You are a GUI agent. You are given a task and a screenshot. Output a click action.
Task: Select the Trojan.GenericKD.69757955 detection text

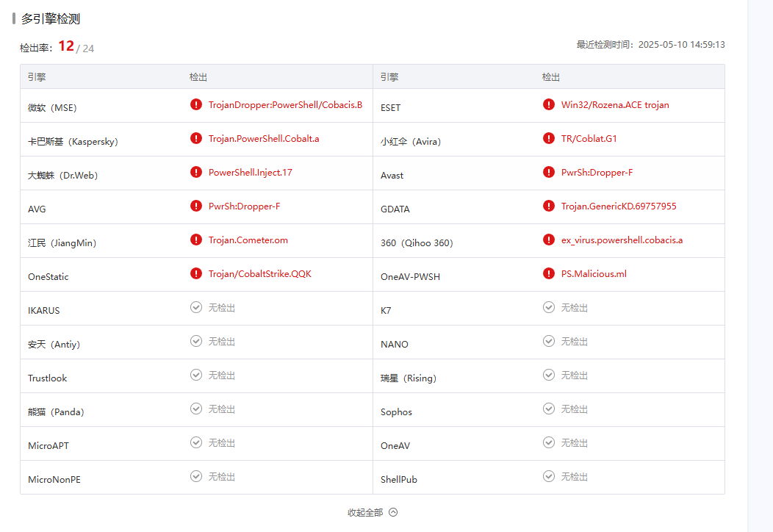619,206
